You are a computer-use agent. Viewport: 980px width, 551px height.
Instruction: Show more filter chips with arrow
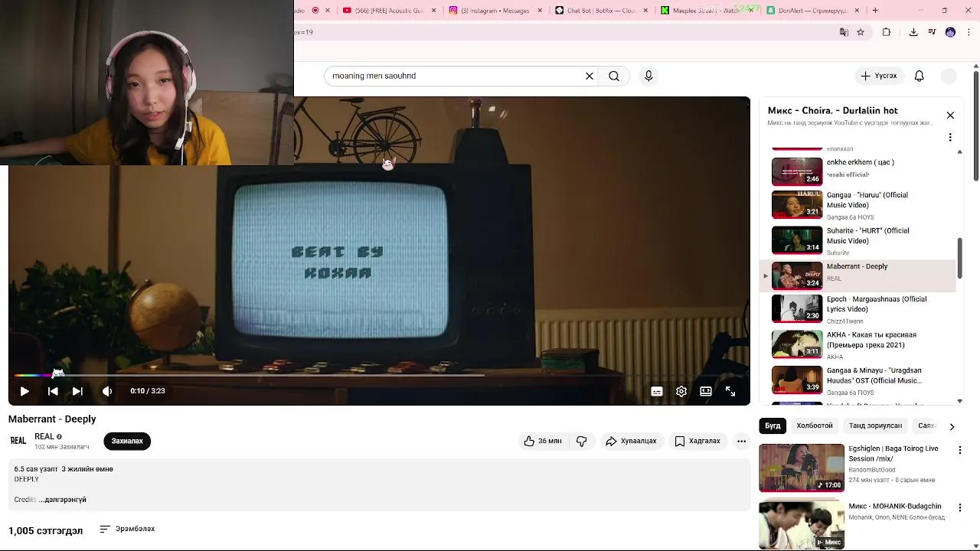(x=952, y=426)
